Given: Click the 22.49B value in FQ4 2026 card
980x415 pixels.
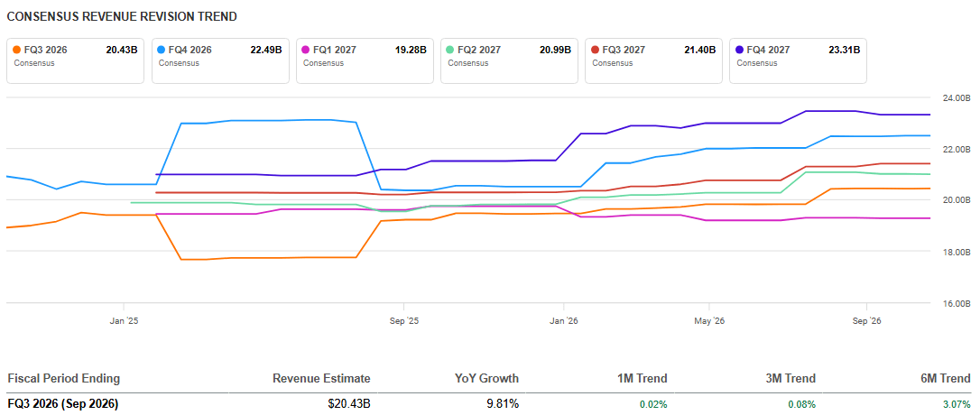Looking at the screenshot, I should pos(267,51).
